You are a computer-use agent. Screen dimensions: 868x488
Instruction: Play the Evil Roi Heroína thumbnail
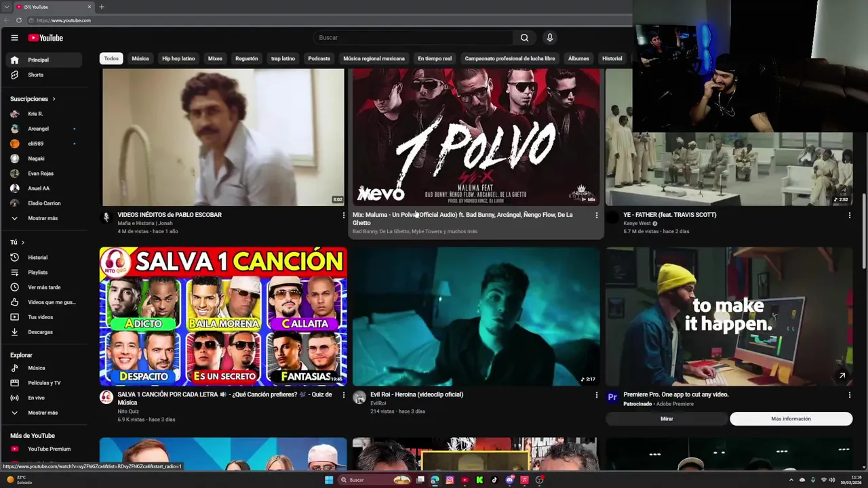pos(476,317)
